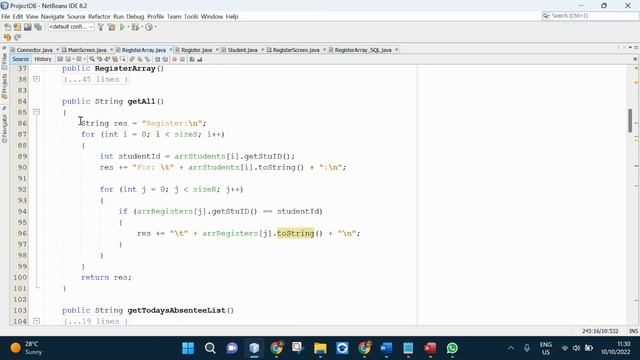Click the Build Project hammer icon

point(101,27)
